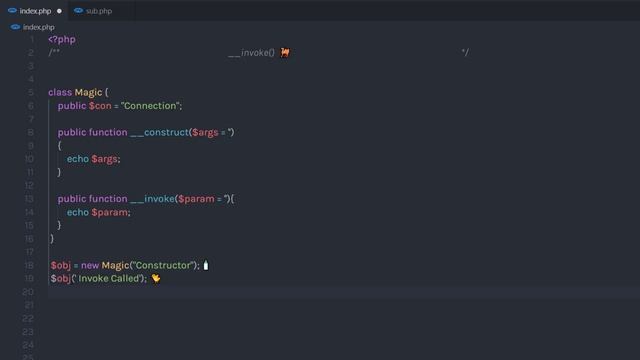
Task: Click '$args' in the constructor parameters
Action: [205, 132]
